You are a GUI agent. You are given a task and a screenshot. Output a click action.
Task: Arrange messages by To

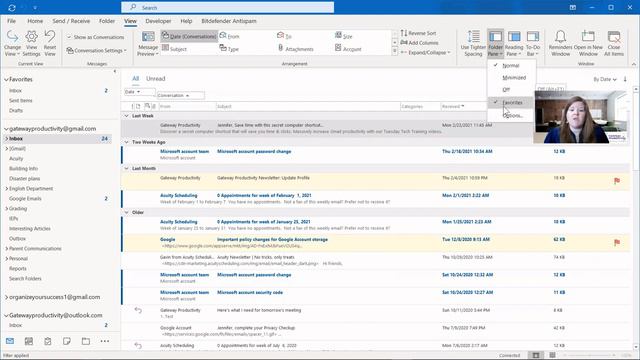284,36
